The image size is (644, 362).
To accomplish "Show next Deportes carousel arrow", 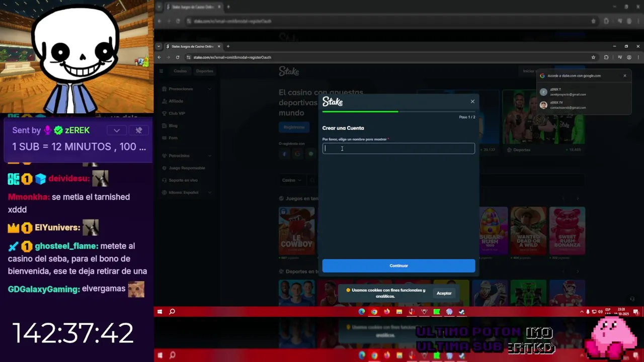I will pyautogui.click(x=578, y=271).
